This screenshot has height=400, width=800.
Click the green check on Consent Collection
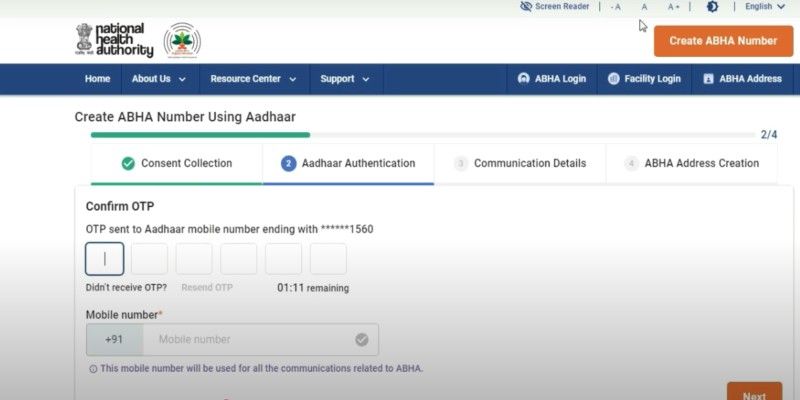[x=128, y=164]
